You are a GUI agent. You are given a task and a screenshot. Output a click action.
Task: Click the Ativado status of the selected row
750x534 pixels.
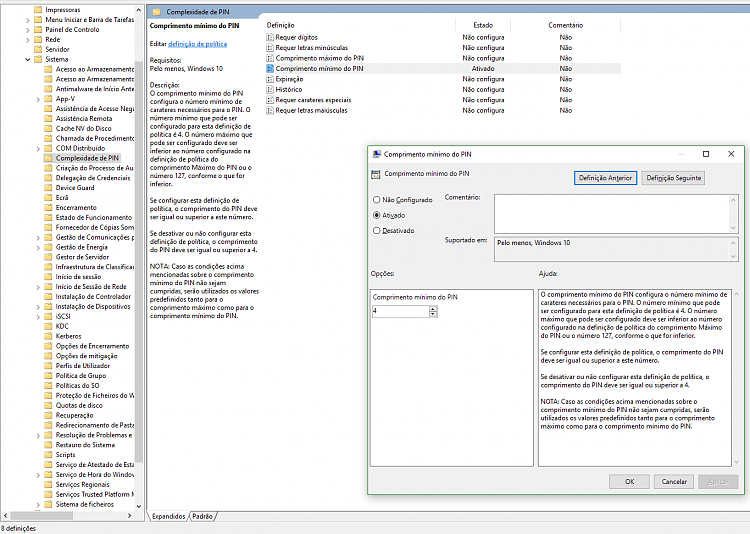483,69
